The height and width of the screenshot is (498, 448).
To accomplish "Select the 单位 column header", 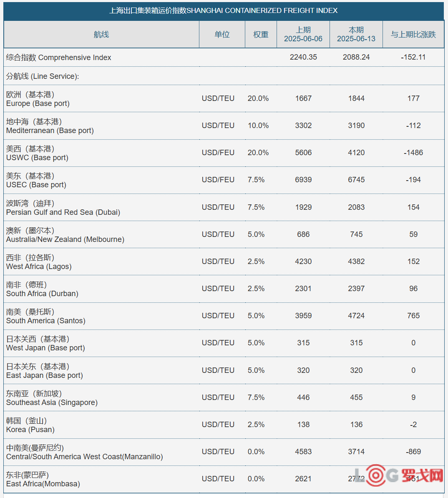I will (x=222, y=34).
